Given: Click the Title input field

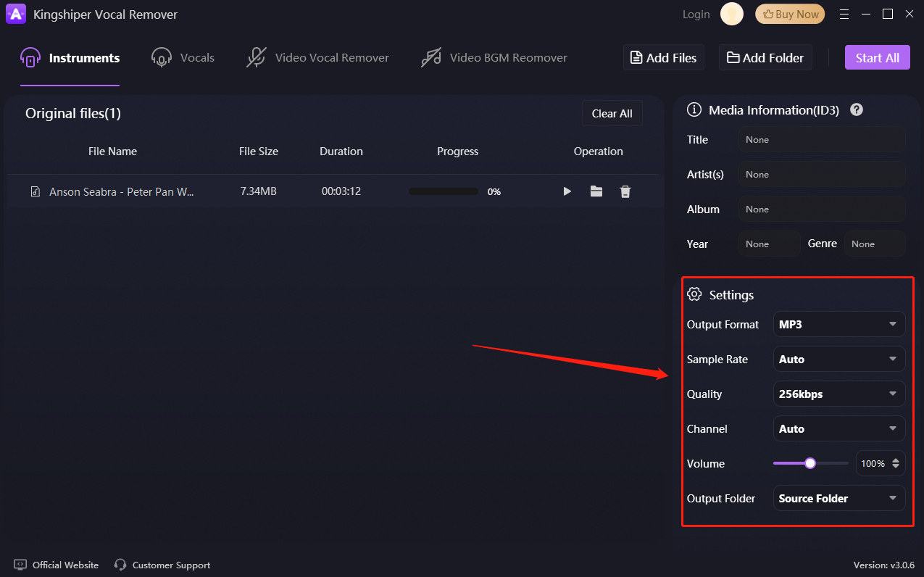Looking at the screenshot, I should point(822,139).
